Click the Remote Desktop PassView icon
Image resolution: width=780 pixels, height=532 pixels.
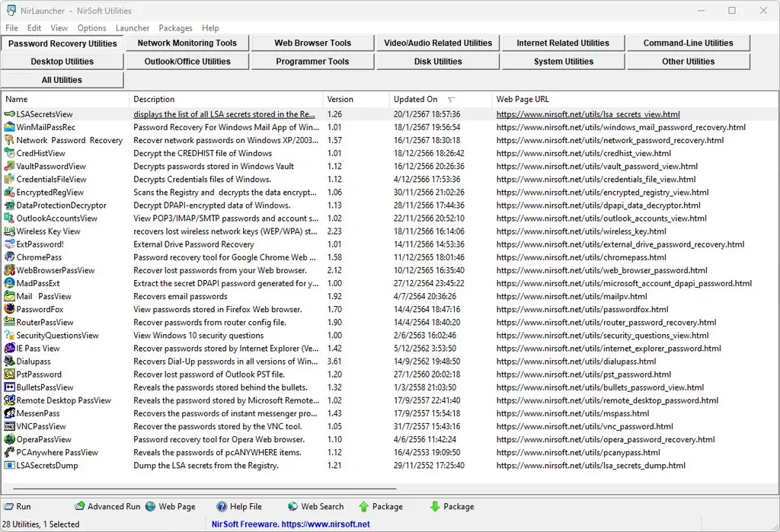tap(9, 400)
